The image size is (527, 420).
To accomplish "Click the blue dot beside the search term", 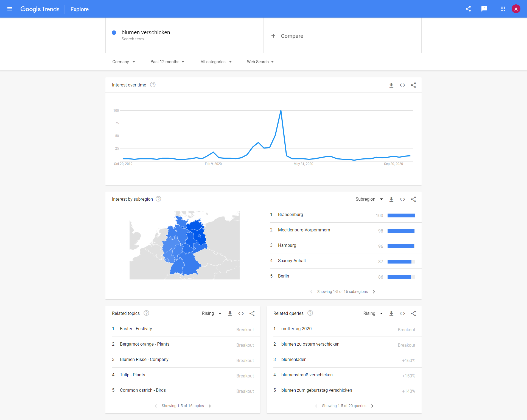I will pyautogui.click(x=114, y=33).
